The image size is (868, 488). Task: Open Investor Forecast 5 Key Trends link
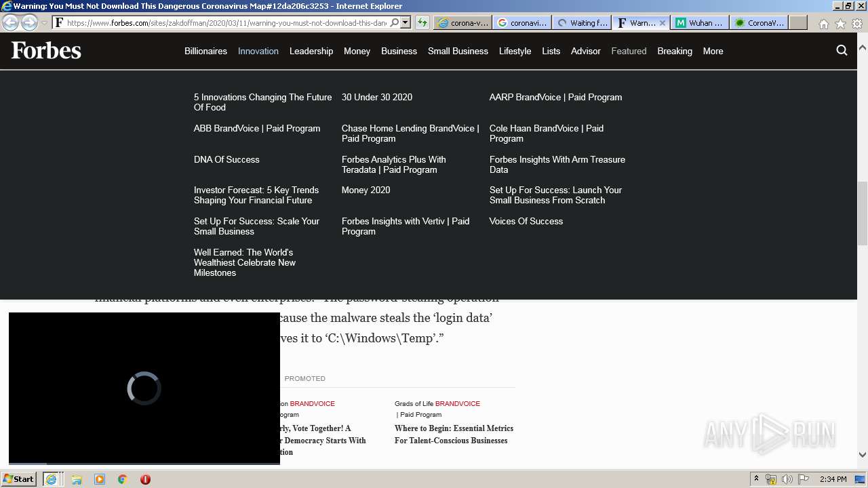[x=256, y=195]
